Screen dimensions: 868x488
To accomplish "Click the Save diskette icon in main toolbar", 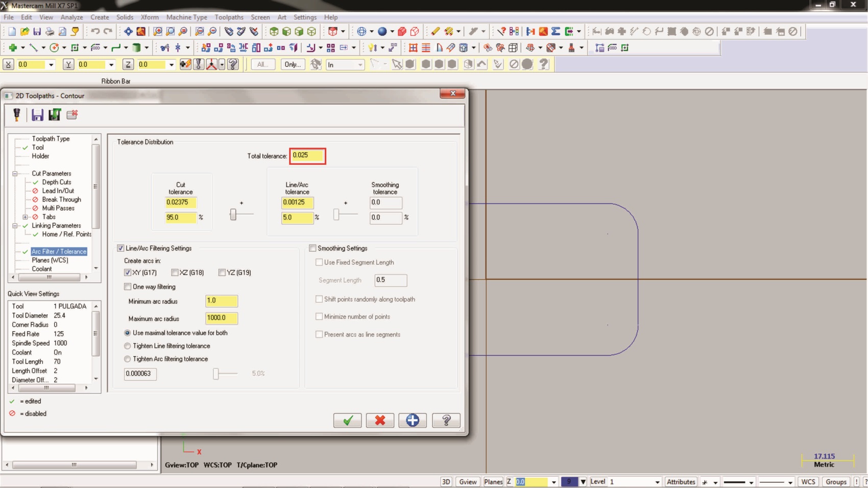I will tap(37, 32).
